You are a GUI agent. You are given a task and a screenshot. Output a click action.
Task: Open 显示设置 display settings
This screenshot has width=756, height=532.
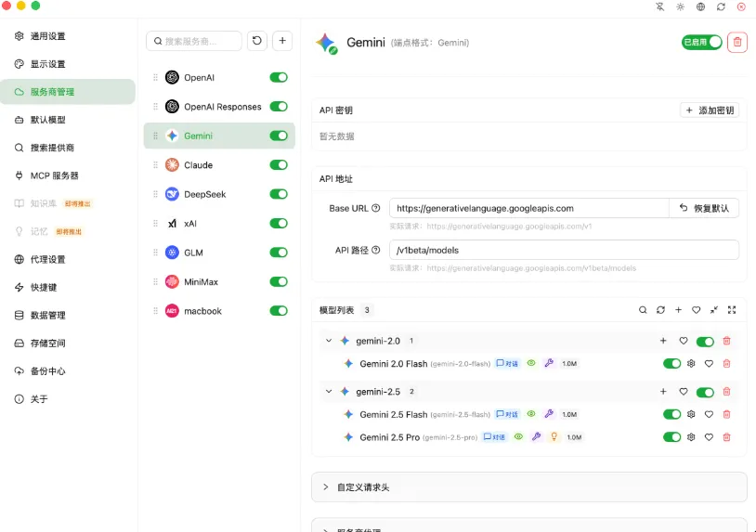coord(68,64)
